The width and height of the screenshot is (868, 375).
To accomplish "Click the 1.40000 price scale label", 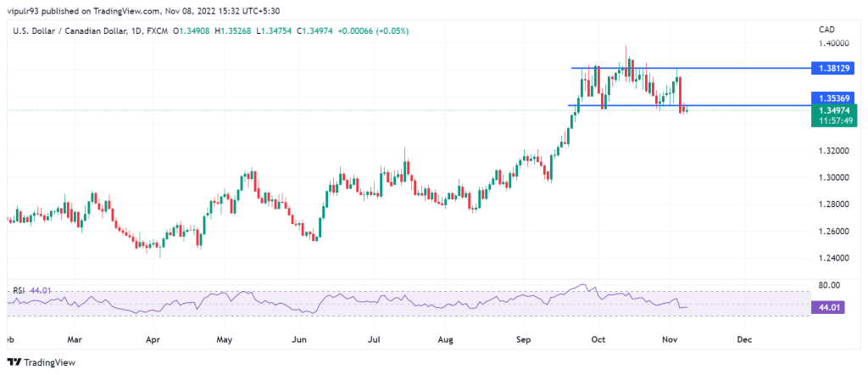I will 832,42.
